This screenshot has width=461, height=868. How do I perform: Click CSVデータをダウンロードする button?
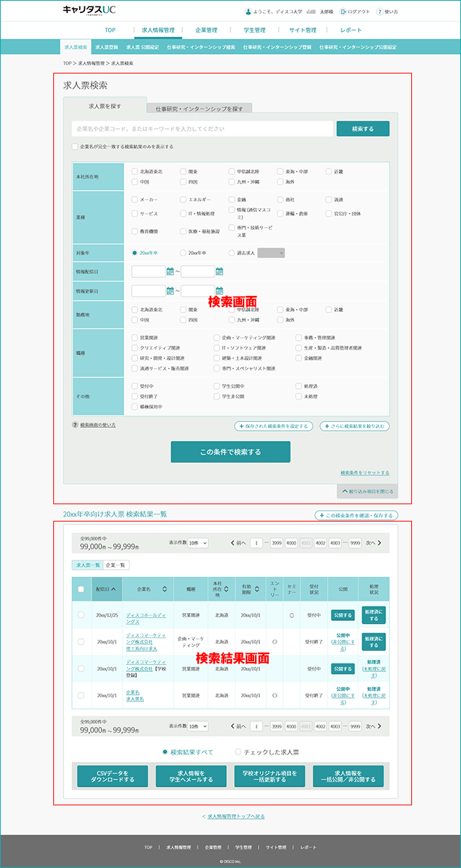112,776
